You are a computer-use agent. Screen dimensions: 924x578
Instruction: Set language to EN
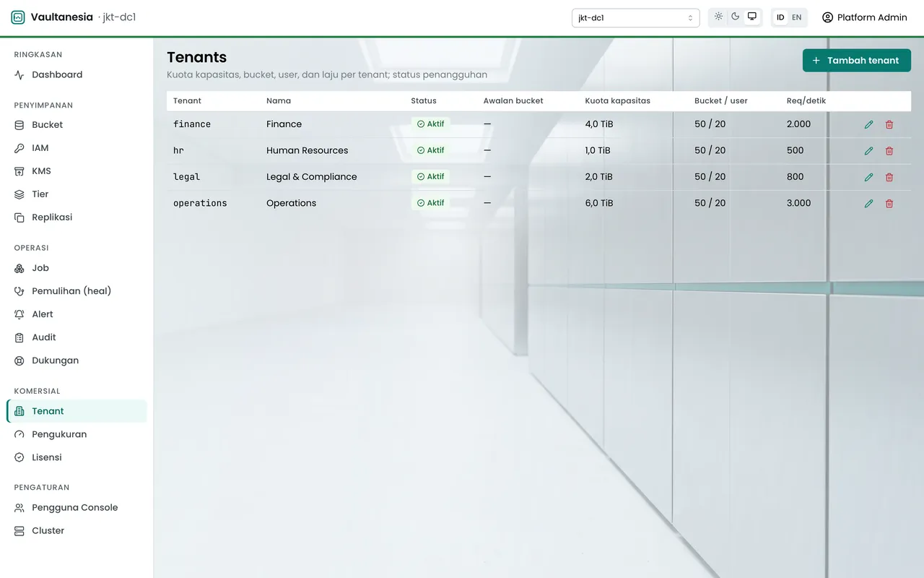(x=797, y=17)
